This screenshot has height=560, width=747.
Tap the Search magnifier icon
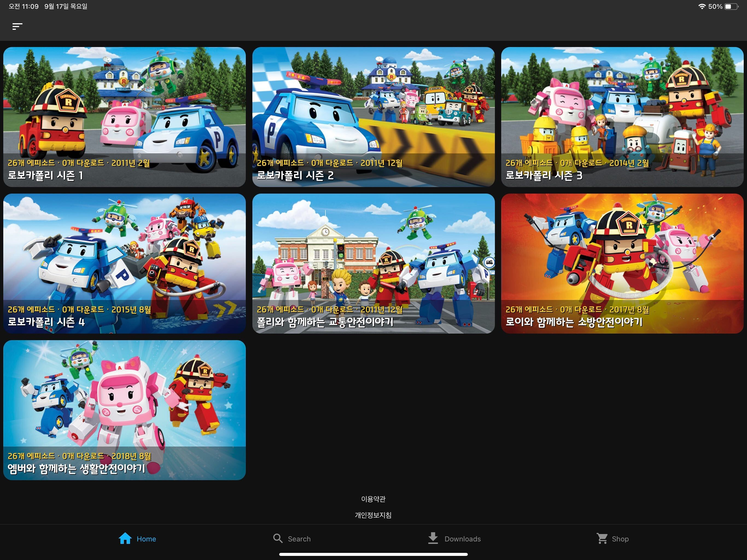278,538
